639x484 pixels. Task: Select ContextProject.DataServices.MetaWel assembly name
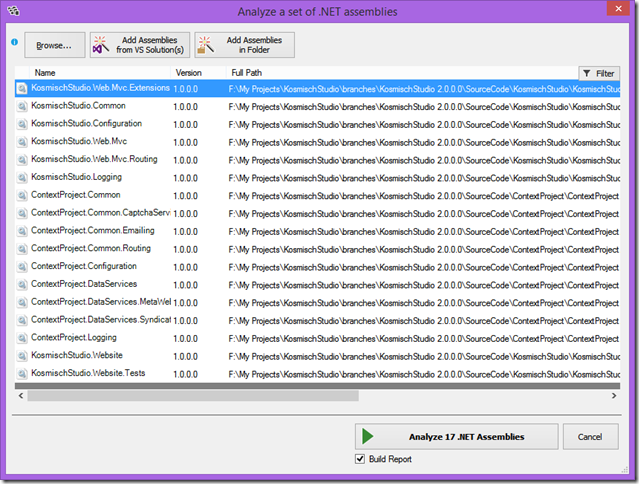coord(101,302)
